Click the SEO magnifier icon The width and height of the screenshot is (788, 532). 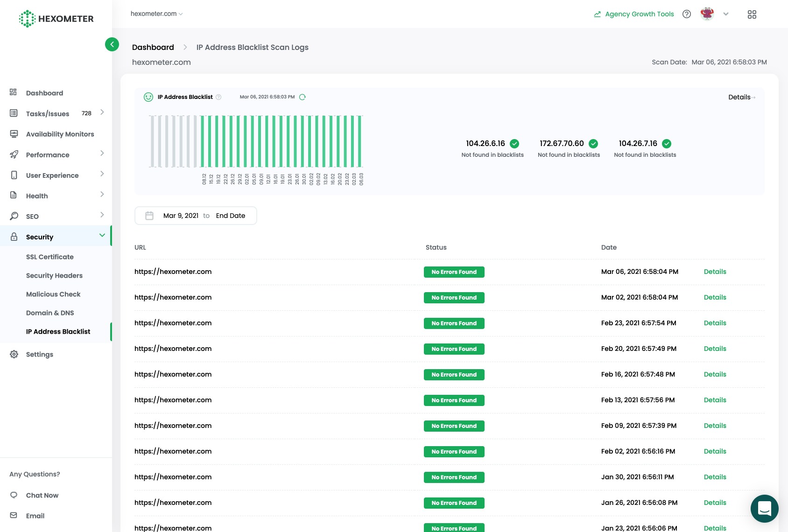pyautogui.click(x=14, y=216)
